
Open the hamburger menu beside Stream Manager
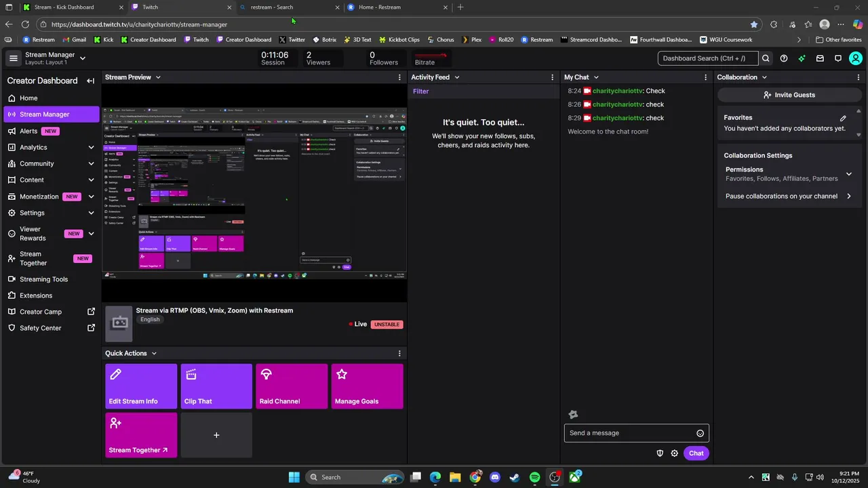click(x=13, y=58)
